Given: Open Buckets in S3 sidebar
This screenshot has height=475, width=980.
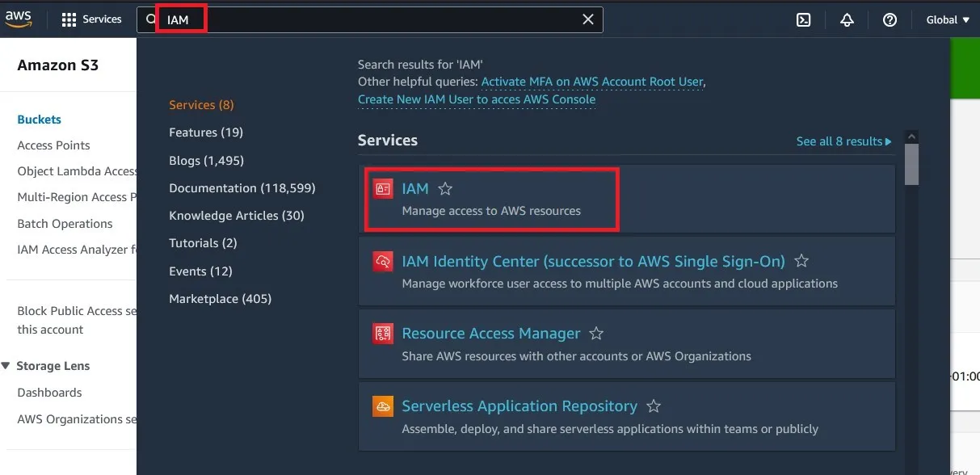Looking at the screenshot, I should (39, 120).
